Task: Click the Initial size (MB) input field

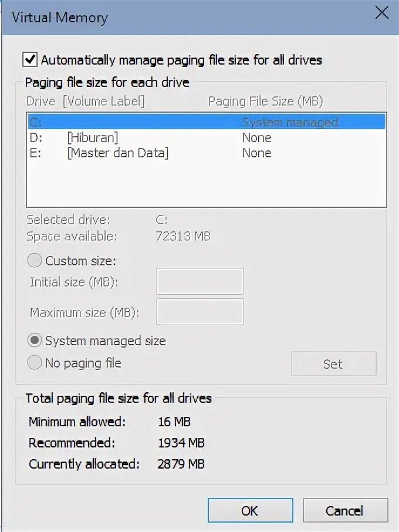Action: [199, 281]
